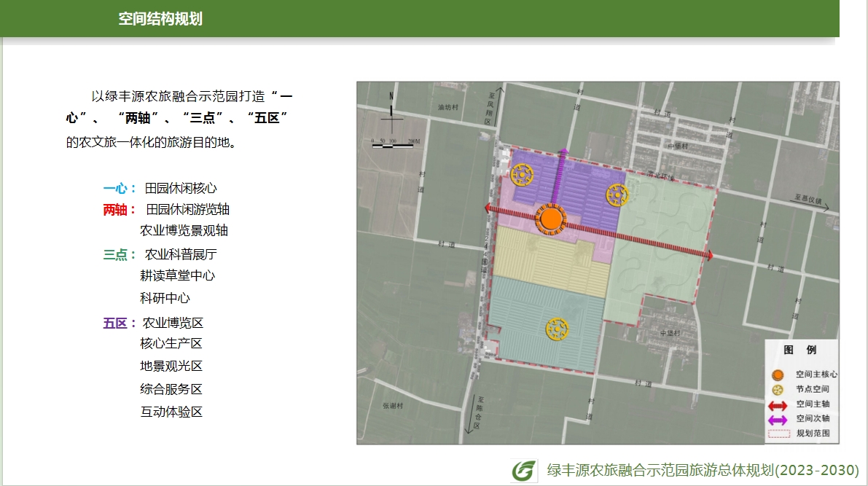Click the 至慕仪镇 direction label on map

pos(809,199)
